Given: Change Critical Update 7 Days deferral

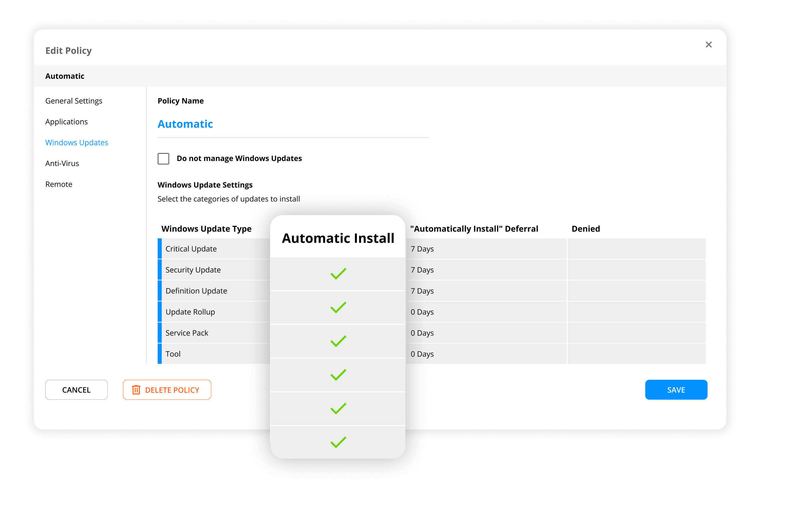Looking at the screenshot, I should click(x=422, y=249).
